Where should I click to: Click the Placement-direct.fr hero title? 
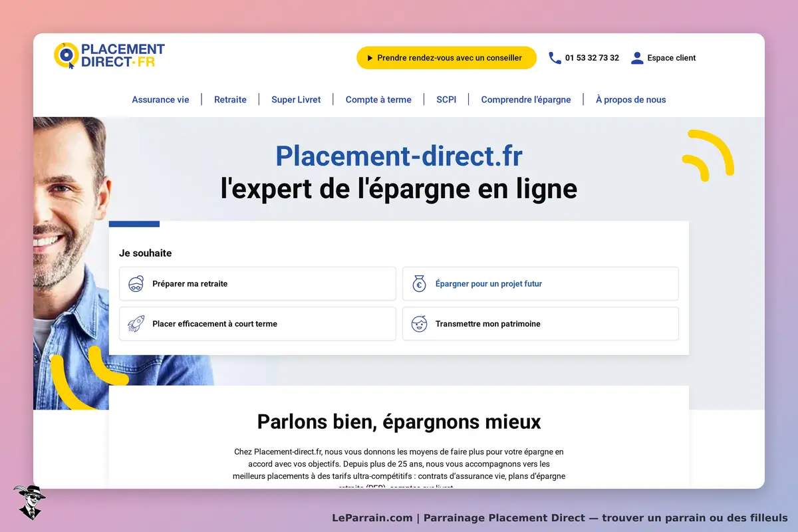399,156
